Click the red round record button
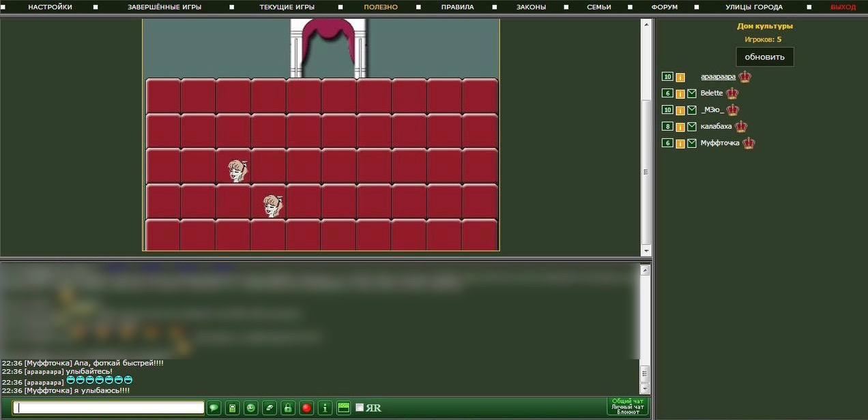 (x=306, y=408)
